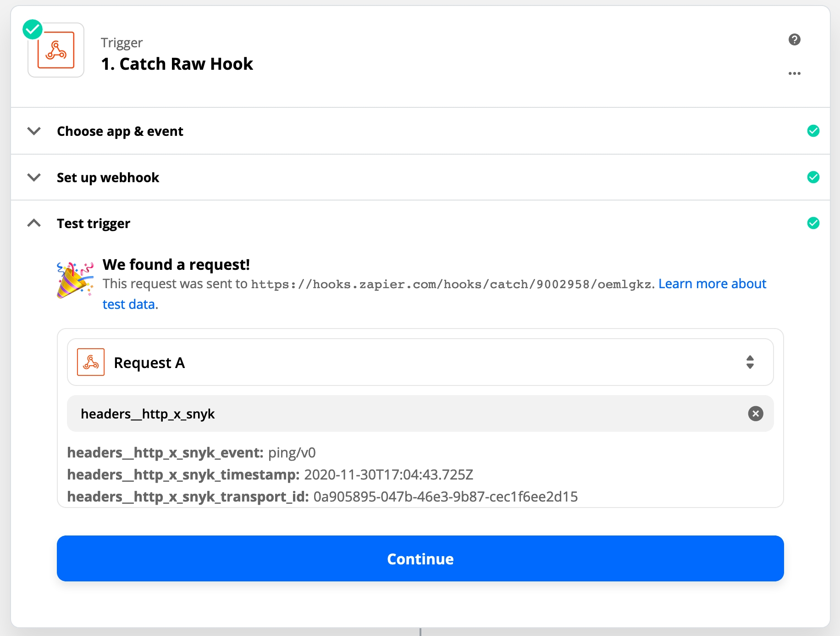The width and height of the screenshot is (840, 636).
Task: Click the search field containing headers__http_x_snyk
Action: pyautogui.click(x=403, y=413)
